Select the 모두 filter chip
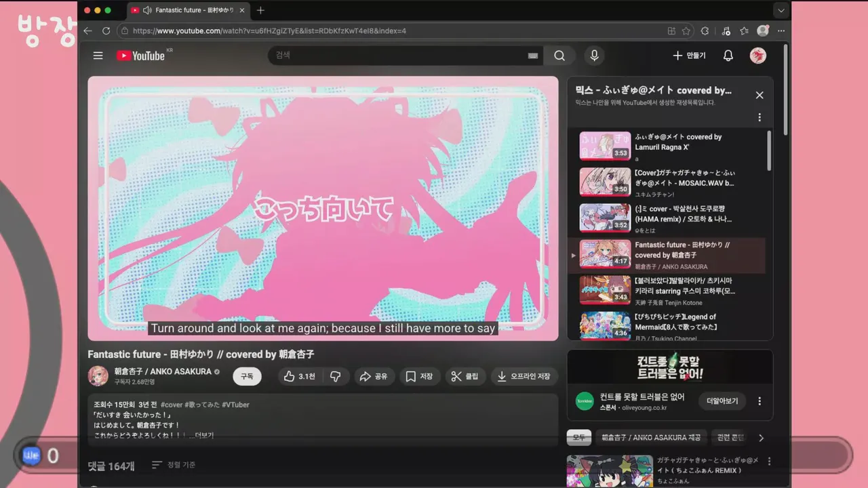 tap(579, 438)
